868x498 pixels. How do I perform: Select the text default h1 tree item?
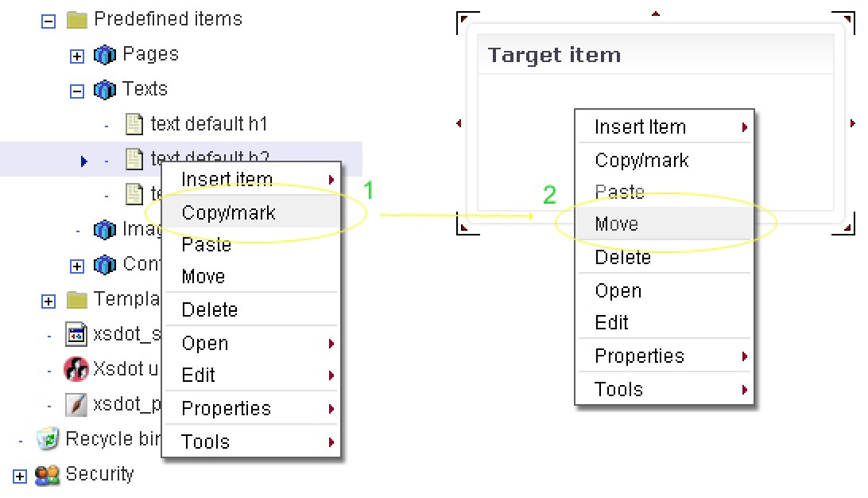coord(209,124)
